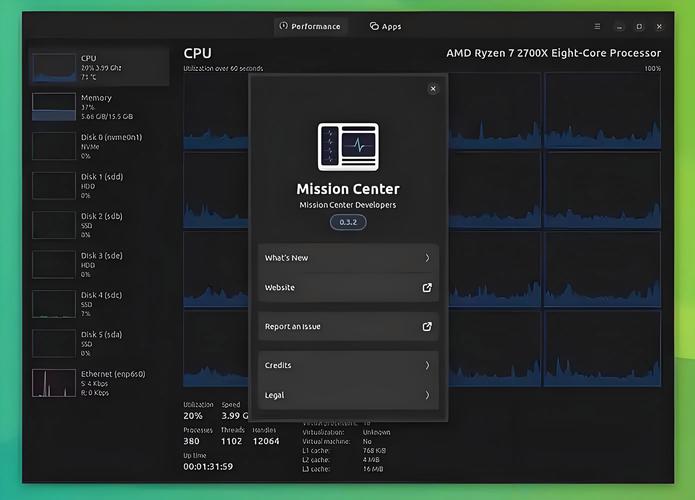
Task: Click the CPU heading text
Action: [198, 53]
